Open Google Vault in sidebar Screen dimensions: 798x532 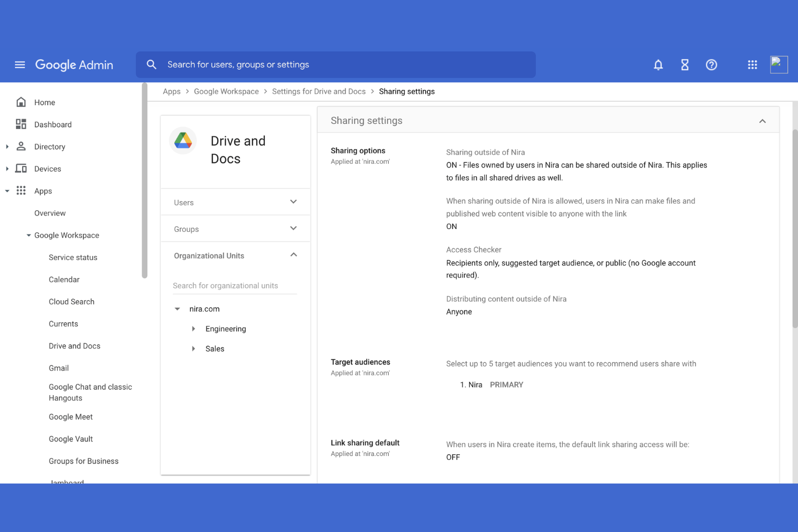coord(71,439)
